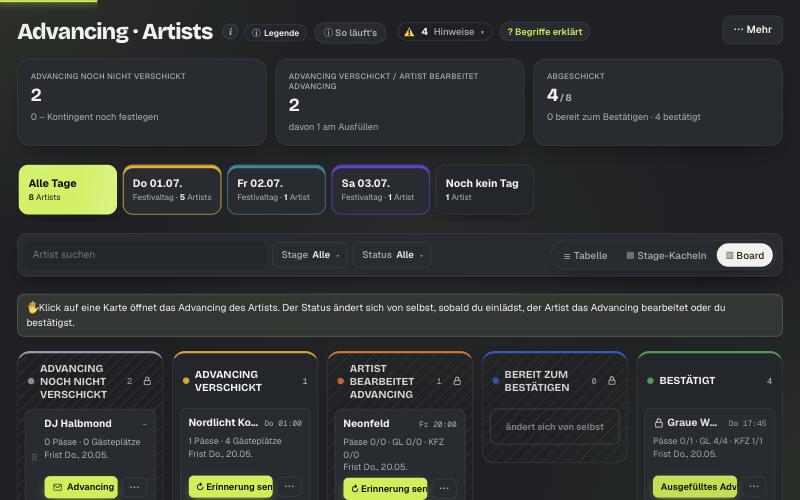Open more options on Nordlicht Ko... card

[x=289, y=486]
